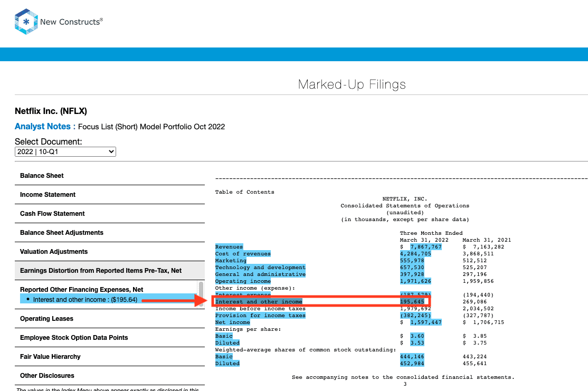Click the Diluted shares value 452,984
Screen dimensions: 588x391
(412, 363)
